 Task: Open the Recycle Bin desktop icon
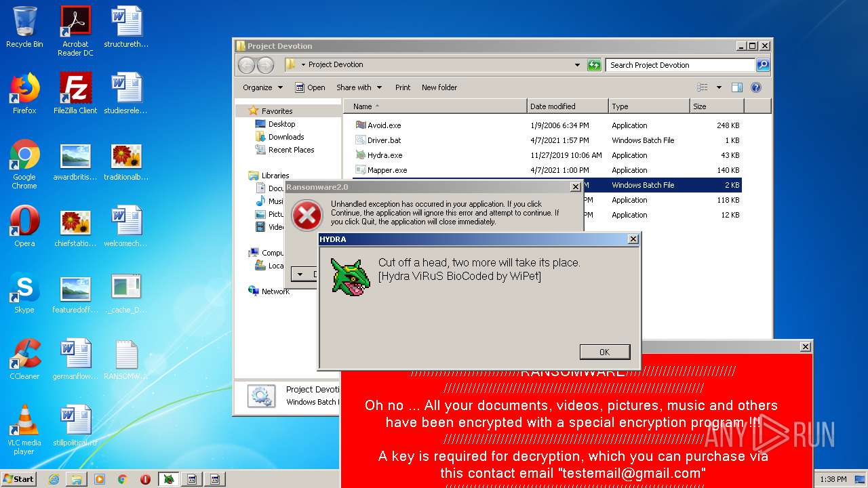[24, 27]
